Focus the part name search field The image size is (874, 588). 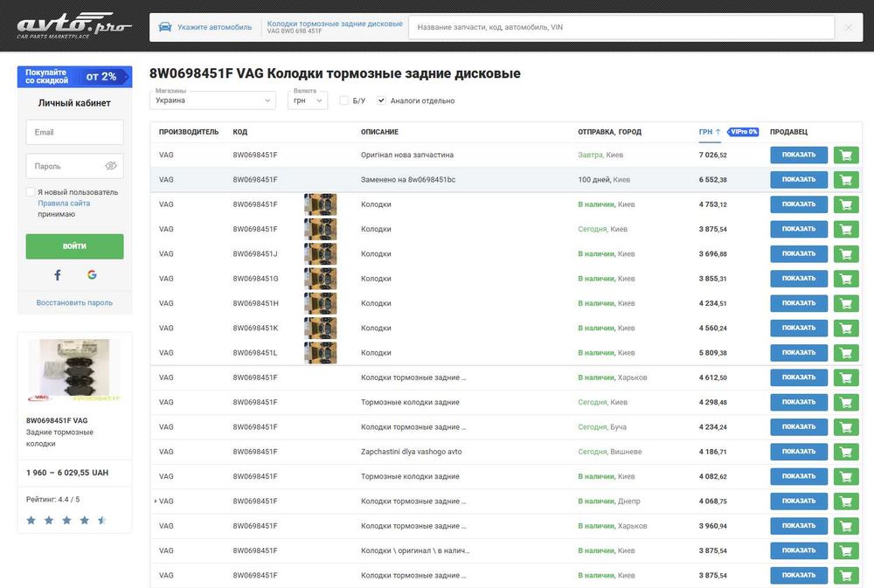coord(621,27)
